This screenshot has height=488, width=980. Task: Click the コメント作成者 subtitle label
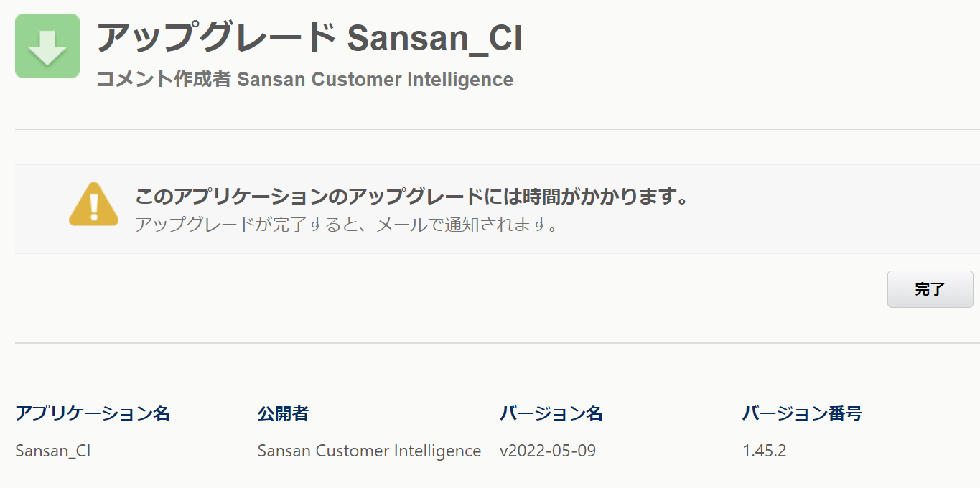pos(164,79)
